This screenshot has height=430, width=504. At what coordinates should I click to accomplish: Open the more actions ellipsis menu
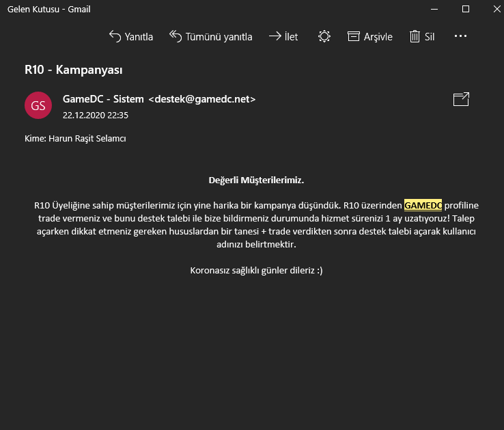pyautogui.click(x=460, y=36)
